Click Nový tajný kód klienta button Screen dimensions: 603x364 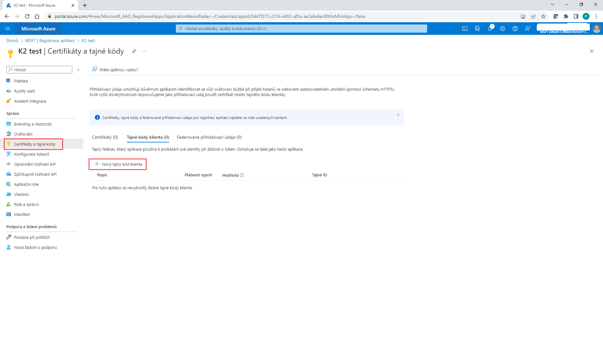pyautogui.click(x=118, y=164)
